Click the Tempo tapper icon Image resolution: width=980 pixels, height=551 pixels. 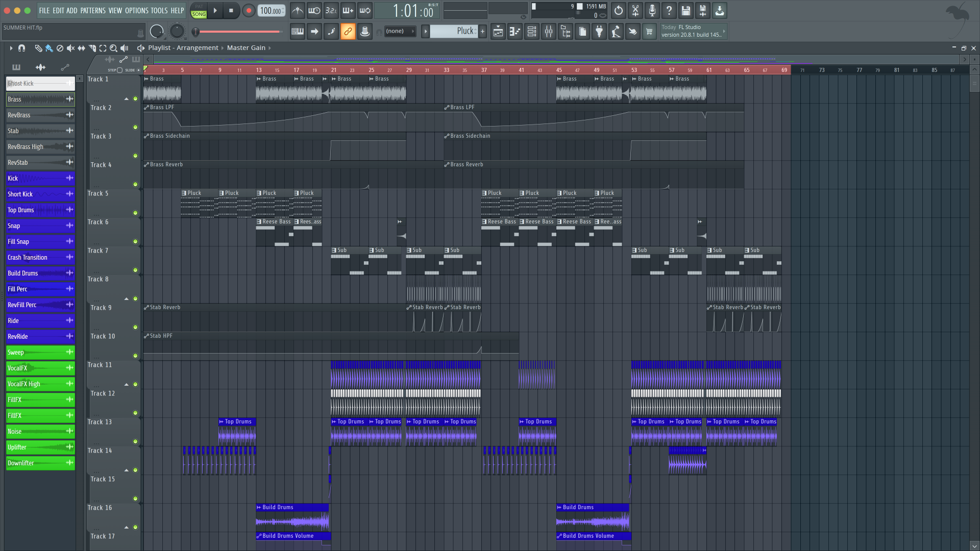coord(616,32)
